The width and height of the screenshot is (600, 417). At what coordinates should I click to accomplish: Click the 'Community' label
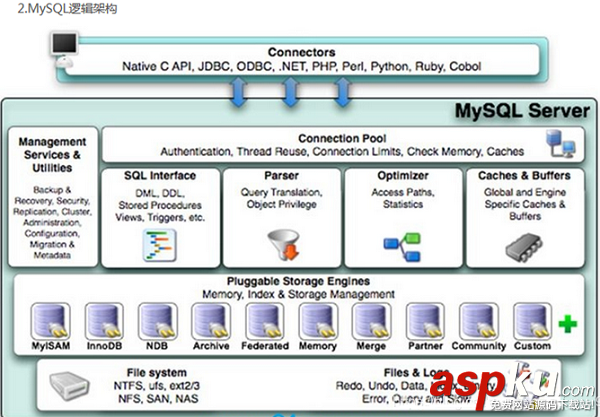coord(479,346)
